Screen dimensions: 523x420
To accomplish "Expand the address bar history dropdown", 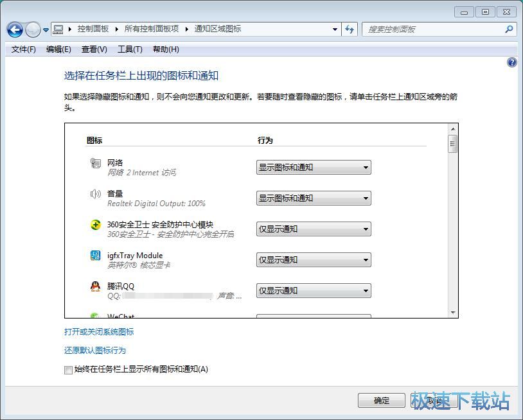I will coord(335,30).
